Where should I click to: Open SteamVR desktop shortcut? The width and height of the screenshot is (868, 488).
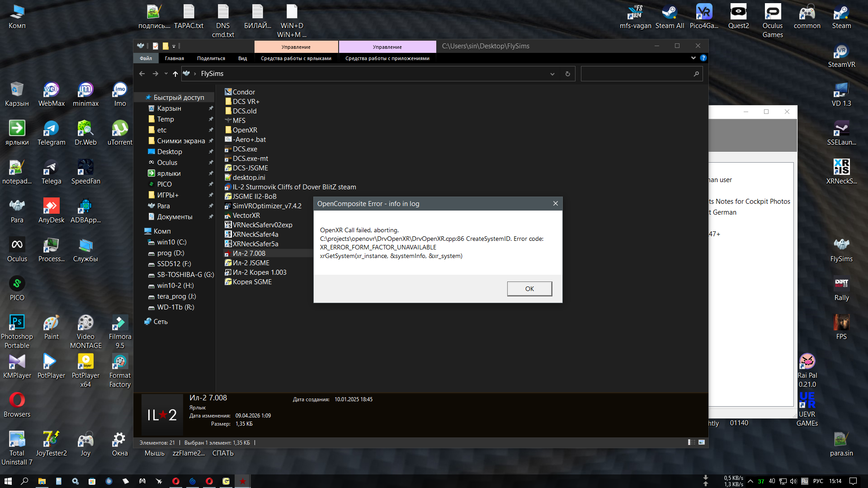point(841,56)
